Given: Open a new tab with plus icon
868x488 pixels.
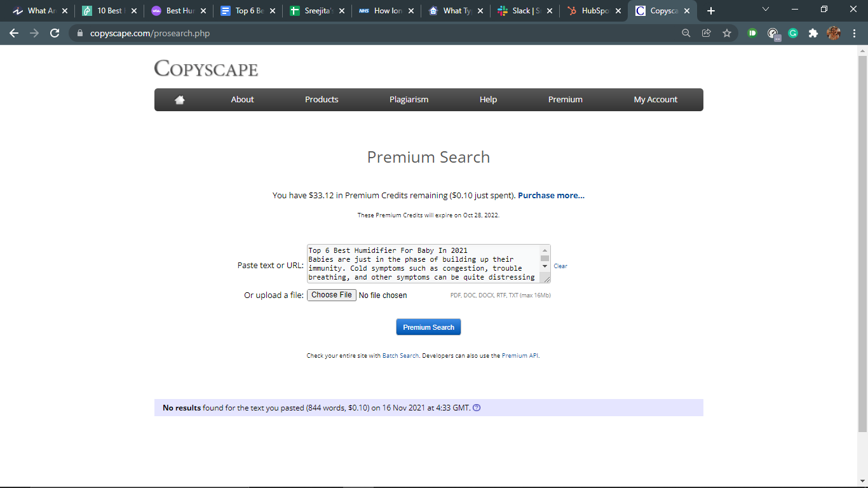Looking at the screenshot, I should tap(711, 11).
